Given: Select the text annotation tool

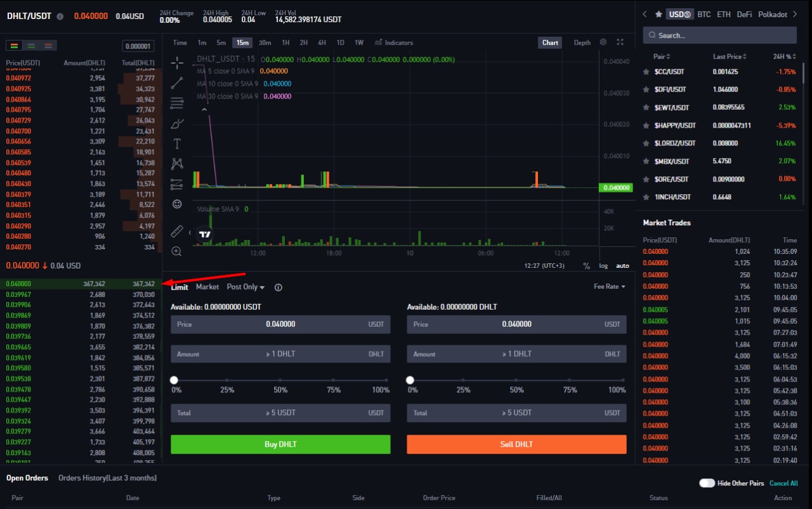Looking at the screenshot, I should [177, 143].
